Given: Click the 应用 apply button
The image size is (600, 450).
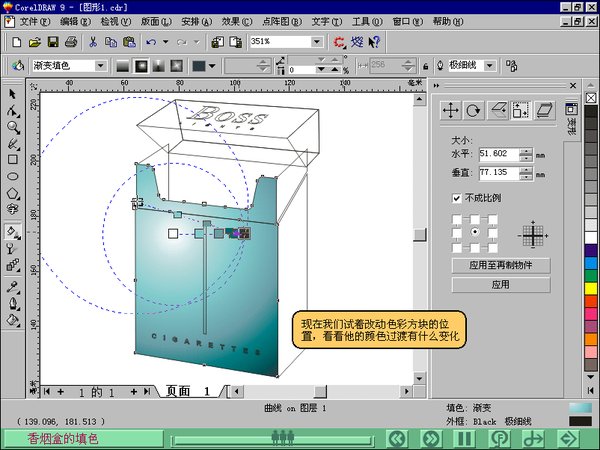Looking at the screenshot, I should pyautogui.click(x=501, y=285).
